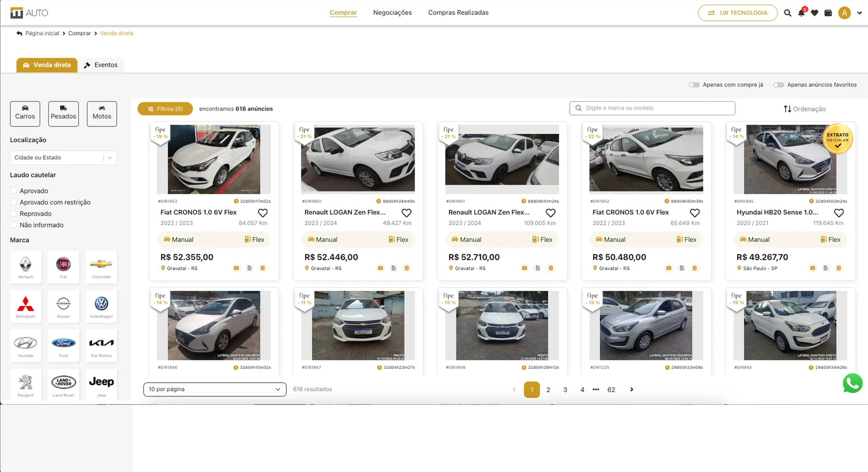The image size is (868, 472).
Task: Open Cidade ou Estado dropdown
Action: click(63, 158)
